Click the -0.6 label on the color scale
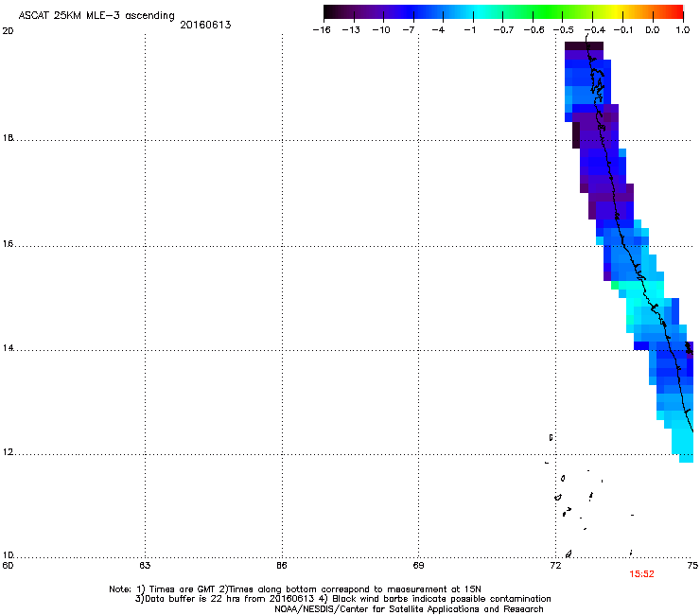Screen dimensions: 700x615 [x=534, y=30]
